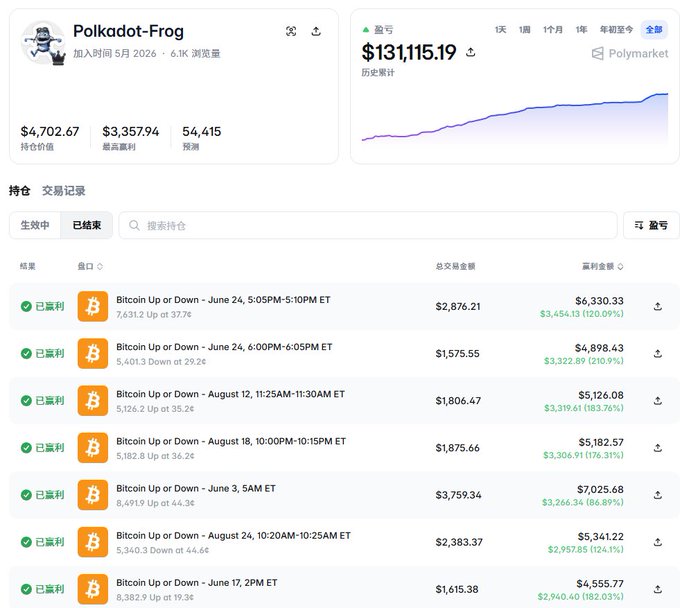Click the $3,759.34 total traded amount
Viewport: 680px width, 608px height.
click(458, 495)
